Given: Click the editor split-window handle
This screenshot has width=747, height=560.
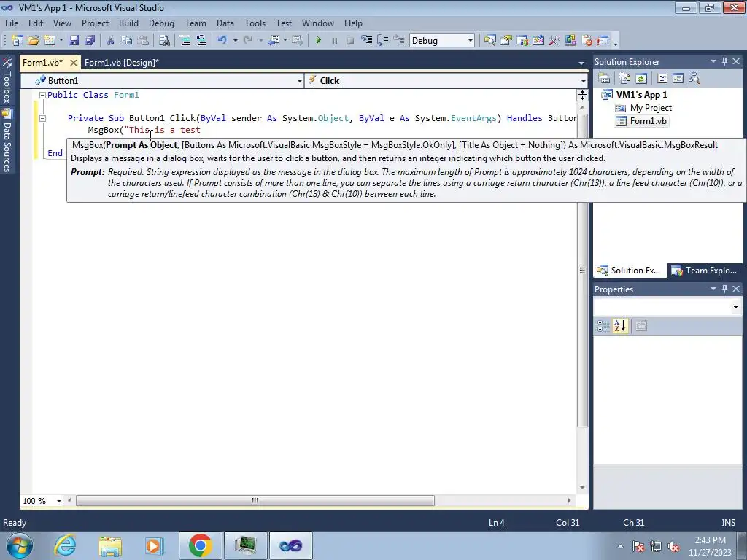Looking at the screenshot, I should click(x=582, y=96).
